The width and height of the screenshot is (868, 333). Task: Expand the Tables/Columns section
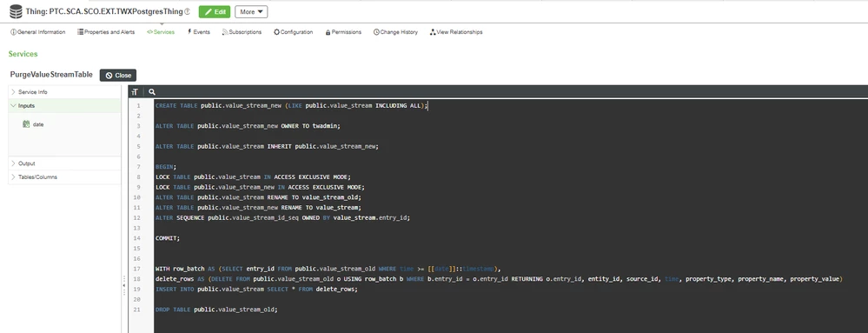tap(64, 177)
